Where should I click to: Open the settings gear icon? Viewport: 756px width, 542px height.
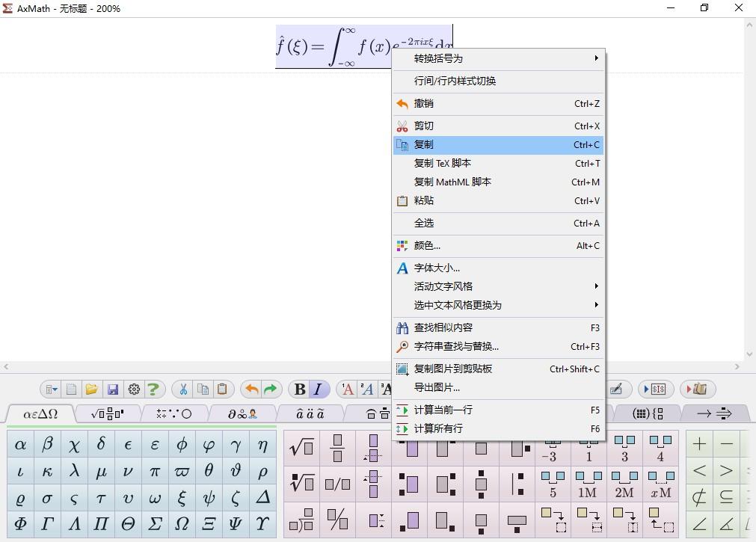point(134,389)
